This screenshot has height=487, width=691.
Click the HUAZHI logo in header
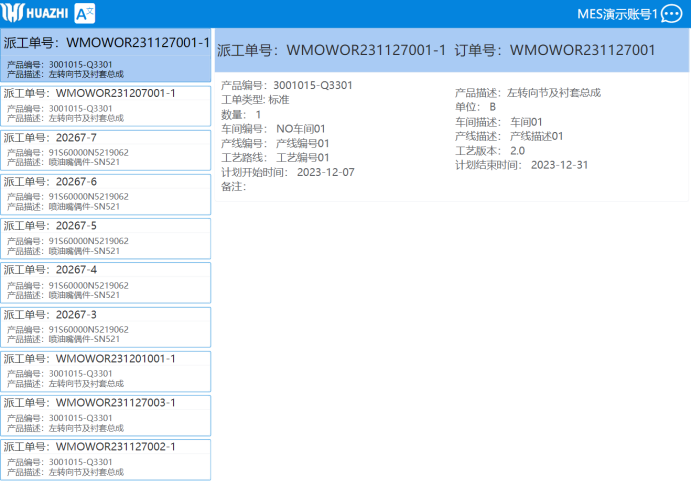tap(34, 14)
